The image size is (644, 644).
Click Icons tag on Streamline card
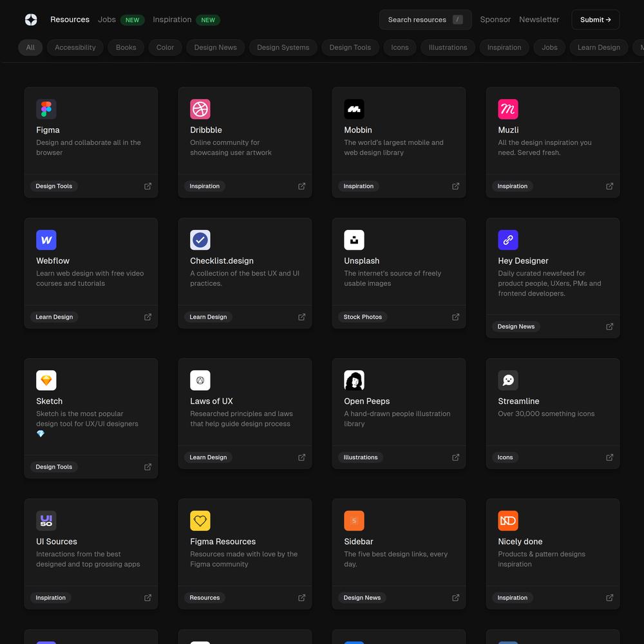505,457
